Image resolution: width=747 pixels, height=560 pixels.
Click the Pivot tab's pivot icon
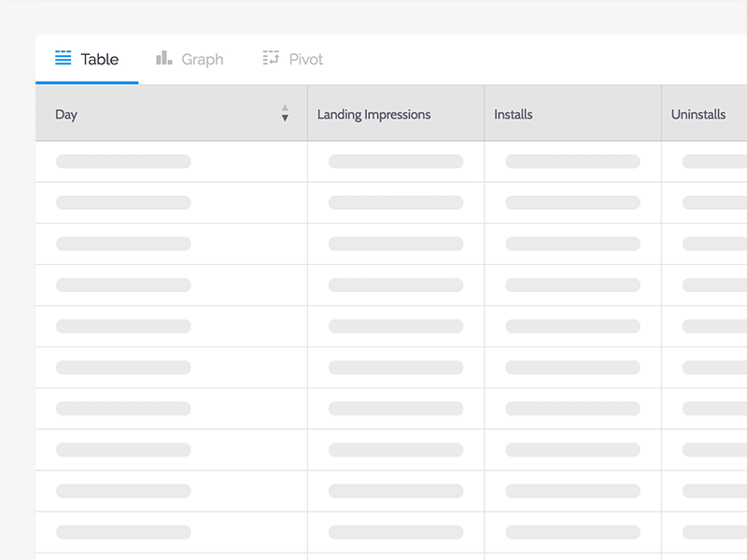click(x=271, y=58)
